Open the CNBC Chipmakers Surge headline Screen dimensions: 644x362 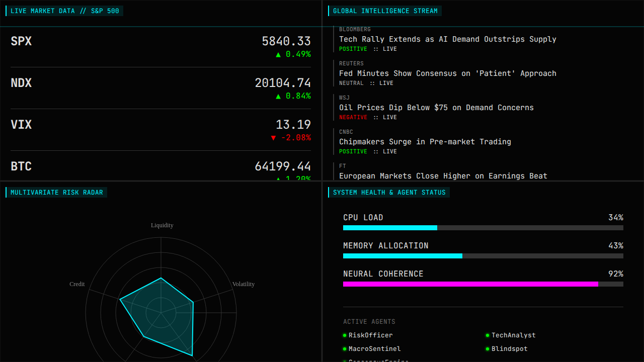coord(425,142)
